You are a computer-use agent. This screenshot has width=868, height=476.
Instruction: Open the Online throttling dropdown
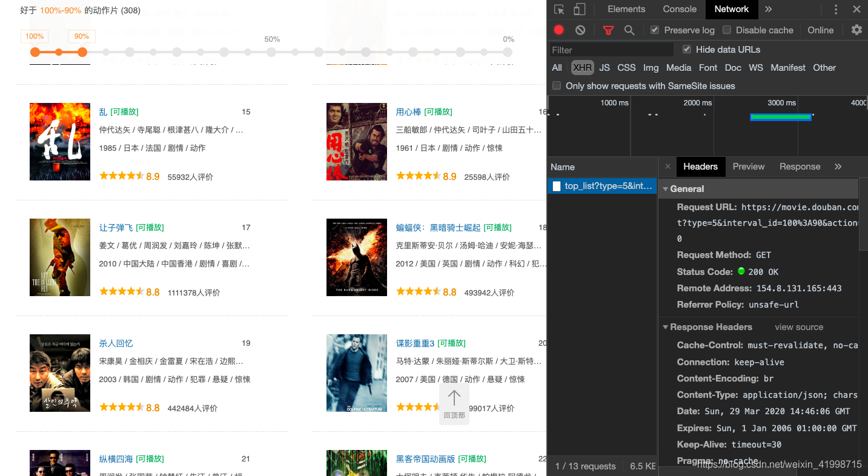pos(820,30)
